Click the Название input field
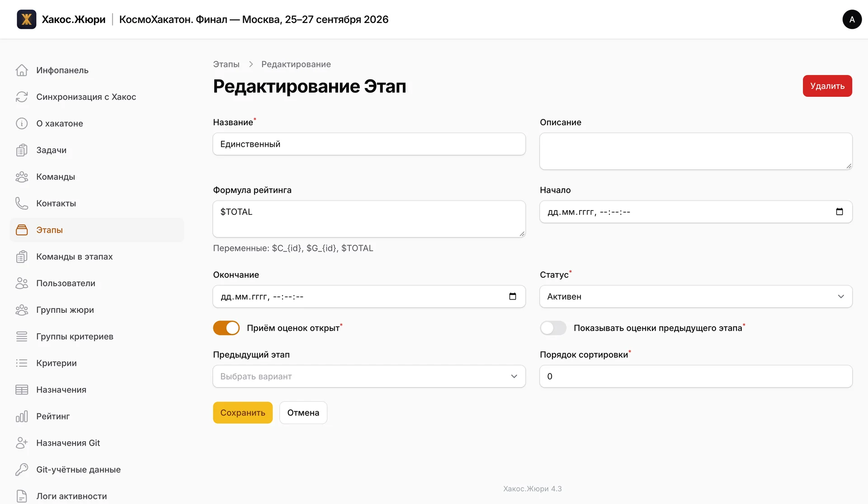This screenshot has width=868, height=504. pyautogui.click(x=369, y=144)
